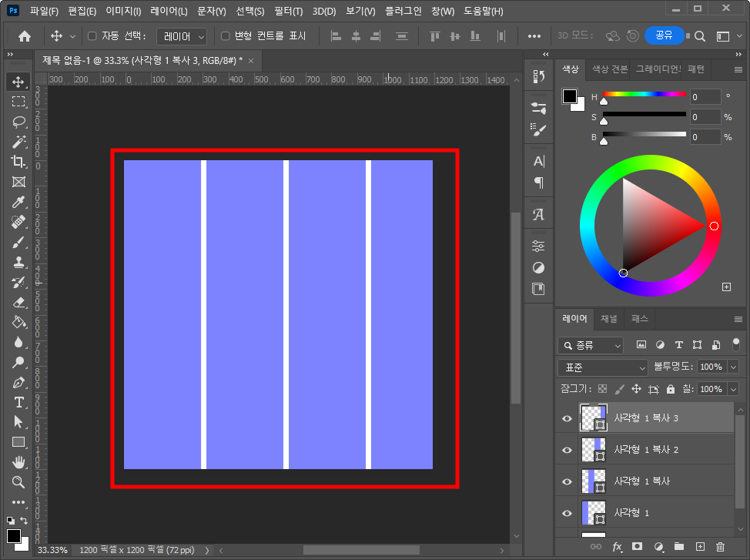This screenshot has width=750, height=560.
Task: Open the 이미지(I) menu
Action: 123,11
